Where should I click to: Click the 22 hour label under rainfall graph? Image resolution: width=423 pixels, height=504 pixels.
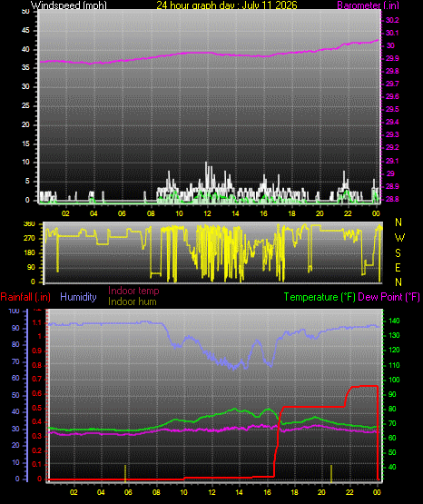[349, 492]
